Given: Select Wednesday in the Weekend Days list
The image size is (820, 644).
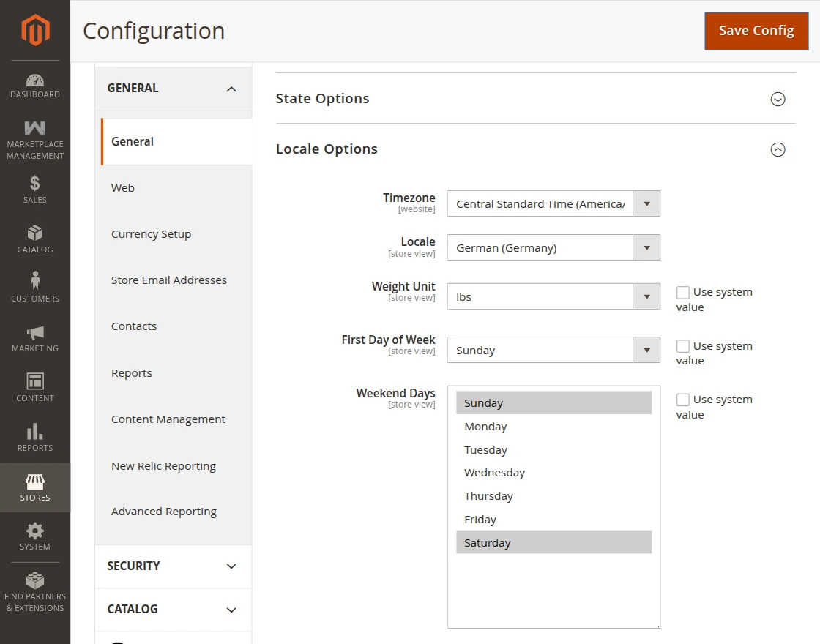Looking at the screenshot, I should pos(495,473).
